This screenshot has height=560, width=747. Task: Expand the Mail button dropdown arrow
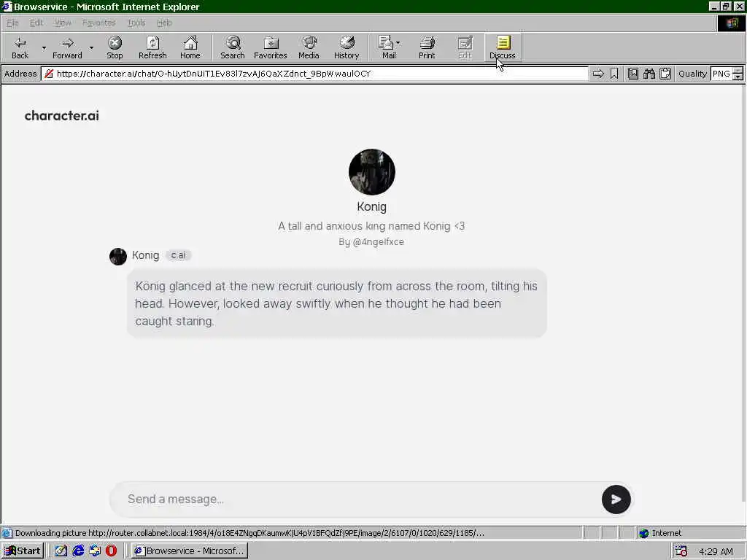tap(398, 43)
